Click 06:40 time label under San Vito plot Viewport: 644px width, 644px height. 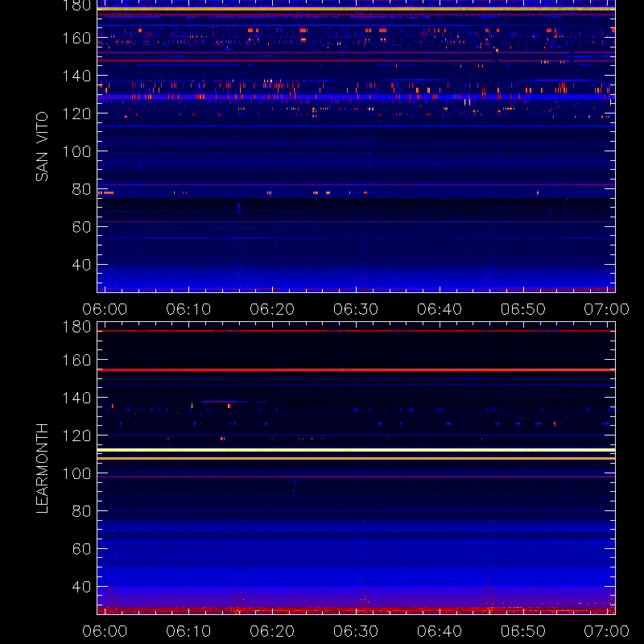pyautogui.click(x=440, y=309)
